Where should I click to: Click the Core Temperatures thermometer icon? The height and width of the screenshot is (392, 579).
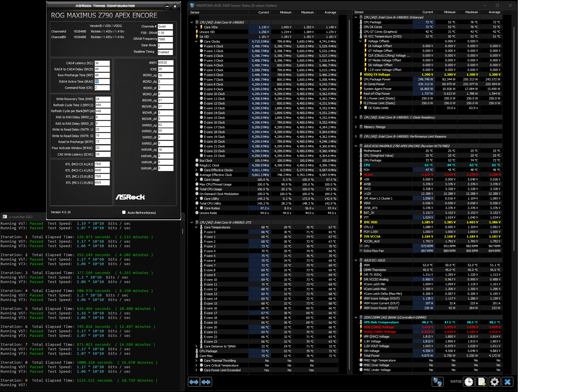pos(201,227)
